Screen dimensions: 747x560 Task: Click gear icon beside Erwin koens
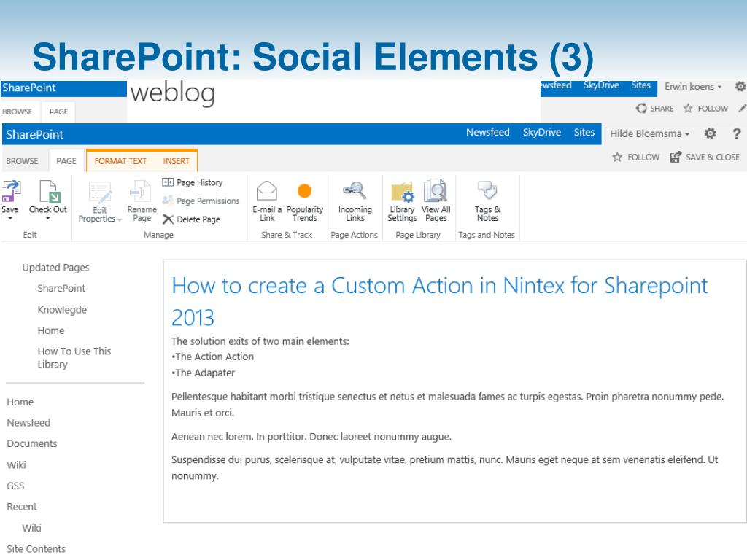(x=740, y=87)
